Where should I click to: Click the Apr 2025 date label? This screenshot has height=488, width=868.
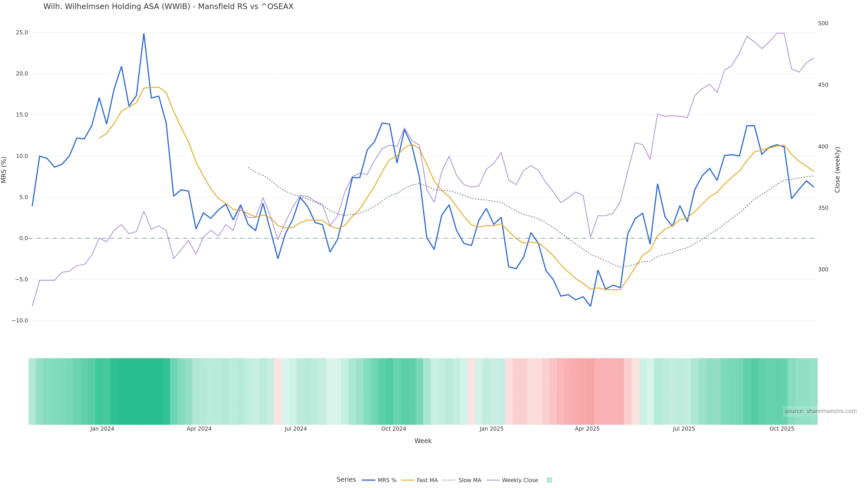click(587, 429)
